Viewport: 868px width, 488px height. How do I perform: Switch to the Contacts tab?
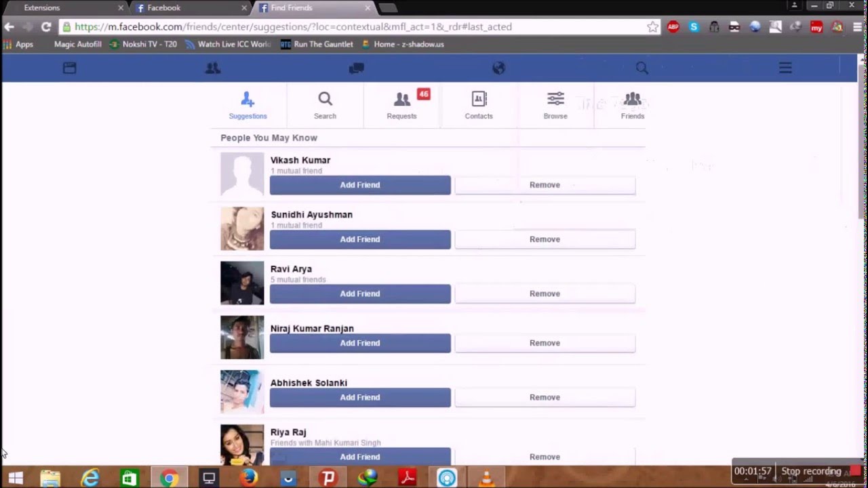click(479, 105)
